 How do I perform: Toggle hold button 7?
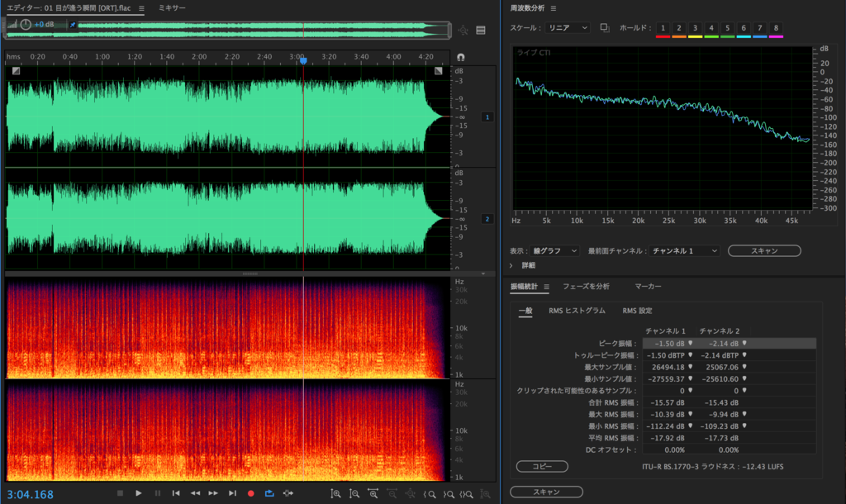pyautogui.click(x=760, y=28)
